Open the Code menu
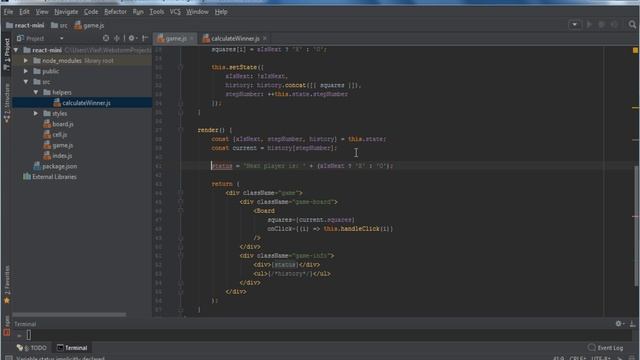Screen dimensions: 640x360 tap(91, 12)
